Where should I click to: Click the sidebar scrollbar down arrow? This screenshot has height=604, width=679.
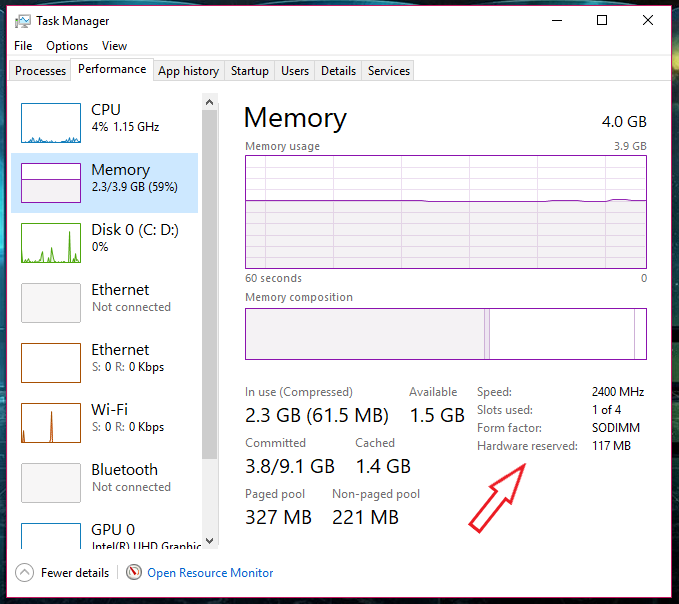209,541
